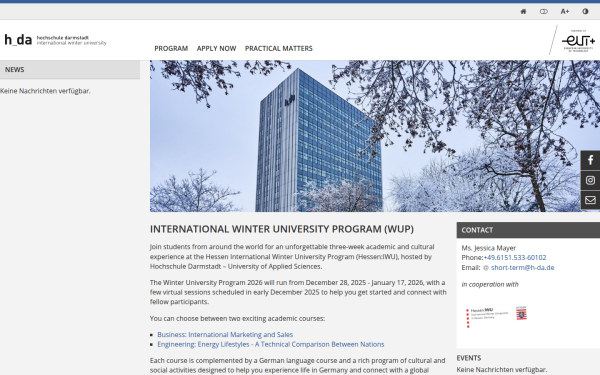This screenshot has height=375, width=600.
Task: Toggle high contrast mode icon
Action: (585, 11)
